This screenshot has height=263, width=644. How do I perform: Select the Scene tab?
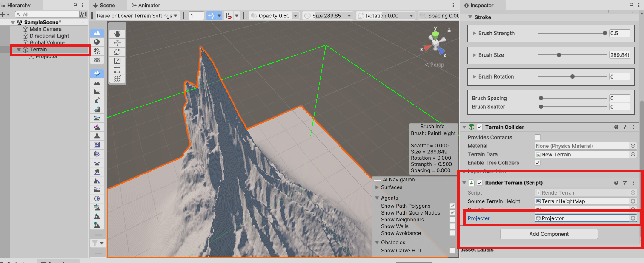click(x=108, y=6)
